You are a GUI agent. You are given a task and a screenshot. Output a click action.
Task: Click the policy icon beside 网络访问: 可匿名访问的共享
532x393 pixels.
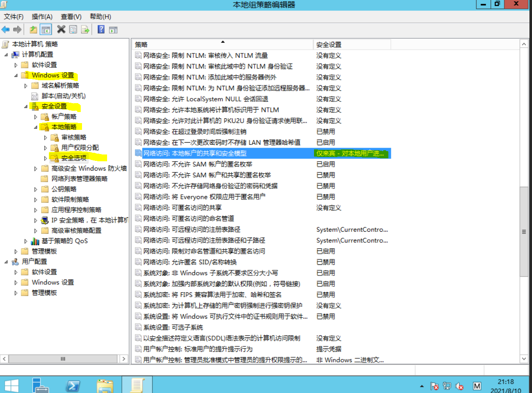tap(138, 208)
